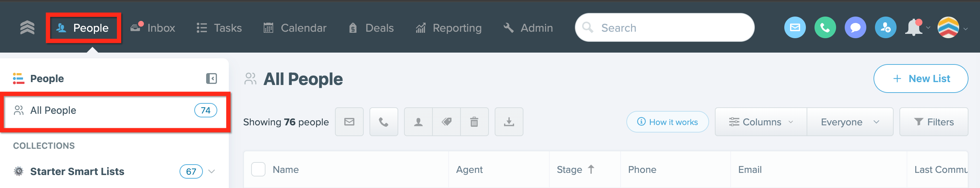Viewport: 980px width, 188px height.
Task: Click the email compose icon in top bar
Action: 795,28
